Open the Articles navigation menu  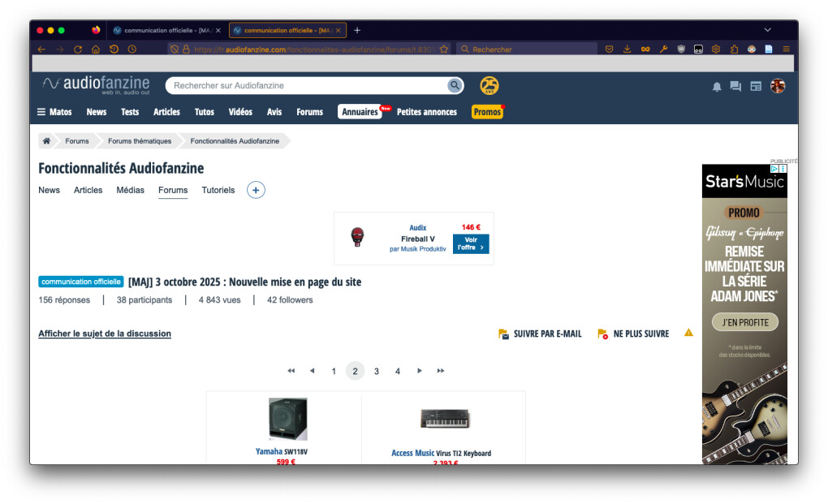click(x=167, y=112)
